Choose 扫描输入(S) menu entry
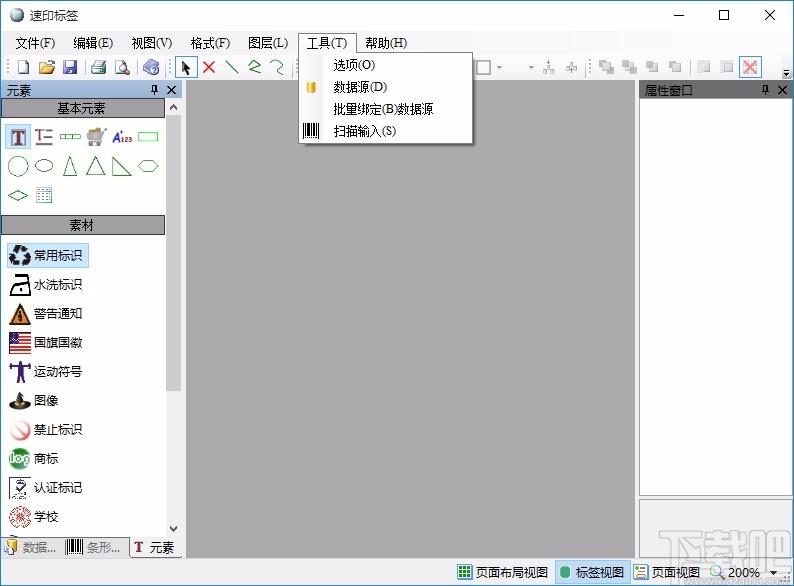 click(385, 131)
